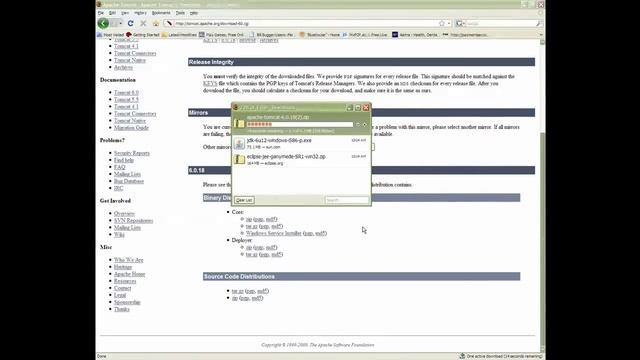Viewport: 640px width, 360px height.
Task: Open the Windows Service Installer link
Action: [273, 233]
